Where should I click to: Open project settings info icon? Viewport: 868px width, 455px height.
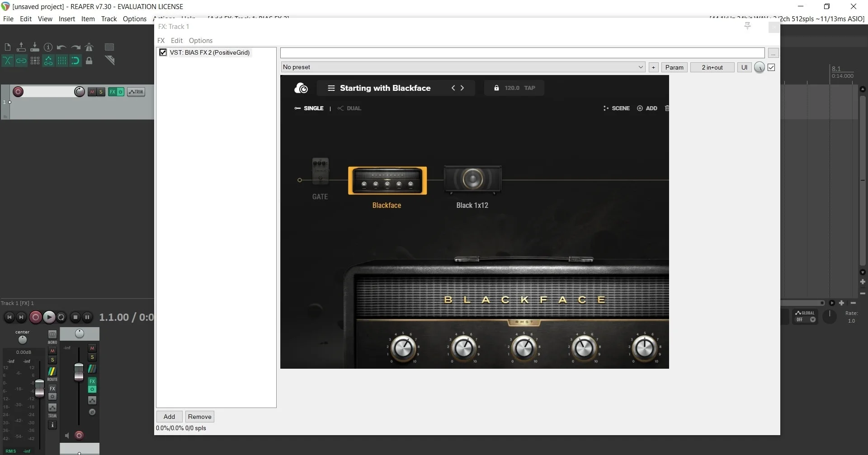point(48,47)
